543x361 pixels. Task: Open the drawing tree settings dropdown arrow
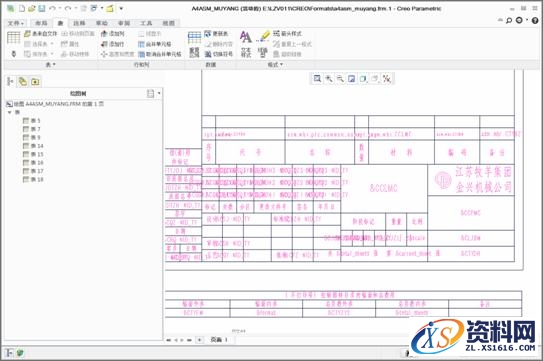[159, 94]
